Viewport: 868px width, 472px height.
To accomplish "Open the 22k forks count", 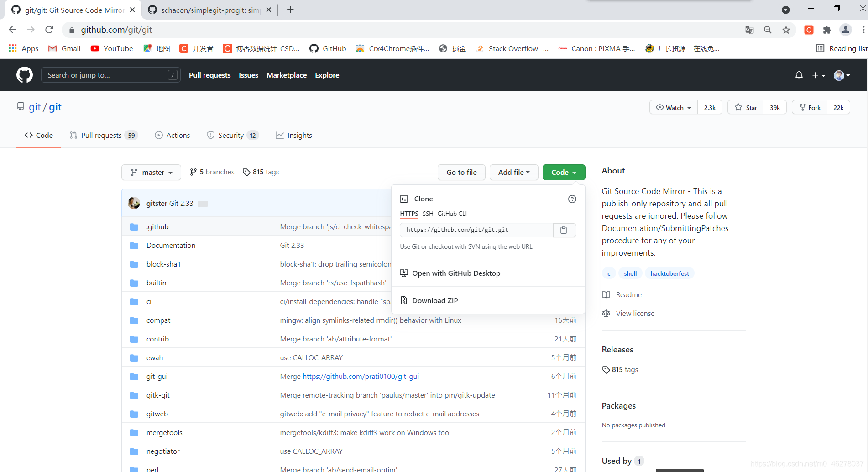I will tap(838, 108).
